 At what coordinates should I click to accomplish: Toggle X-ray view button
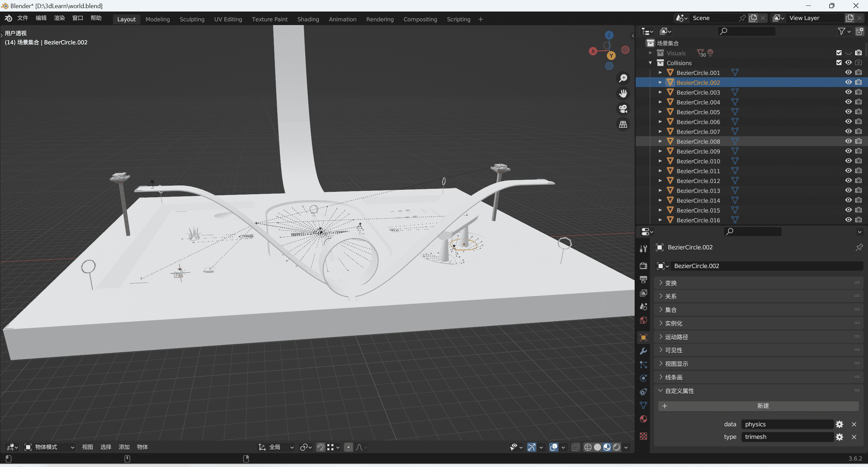pos(576,447)
